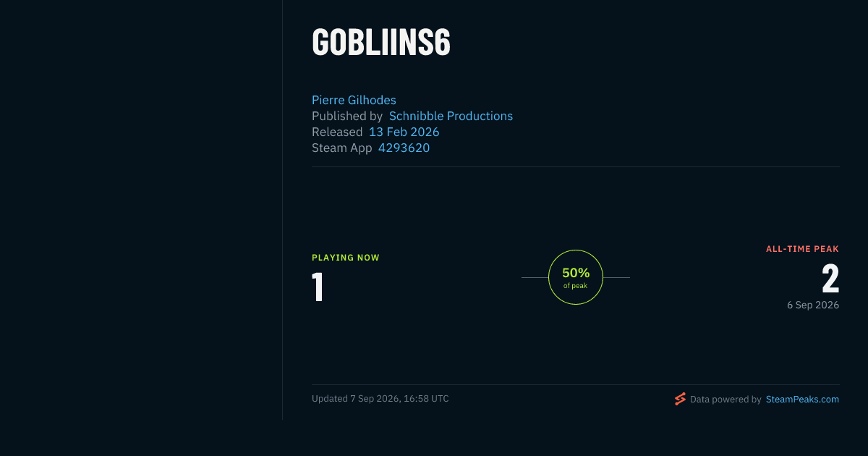Viewport: 868px width, 456px height.
Task: Click the Published by label
Action: [347, 116]
